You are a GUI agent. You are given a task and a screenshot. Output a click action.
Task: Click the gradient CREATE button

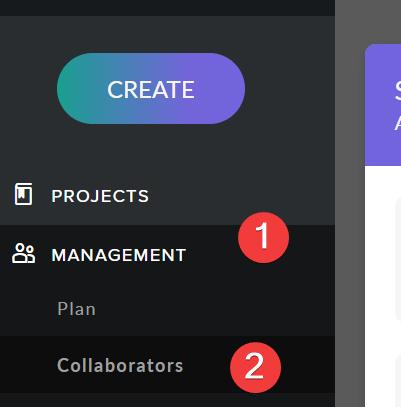coord(151,89)
